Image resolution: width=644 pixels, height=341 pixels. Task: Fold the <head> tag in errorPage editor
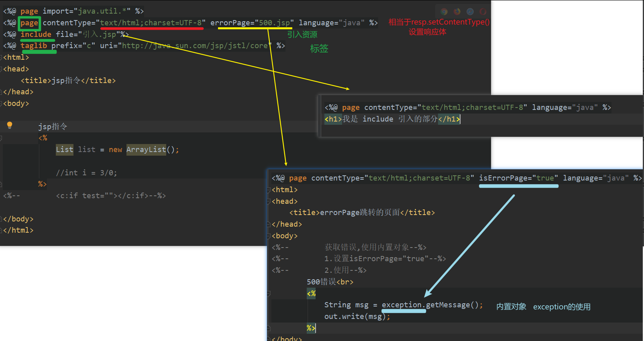point(269,201)
